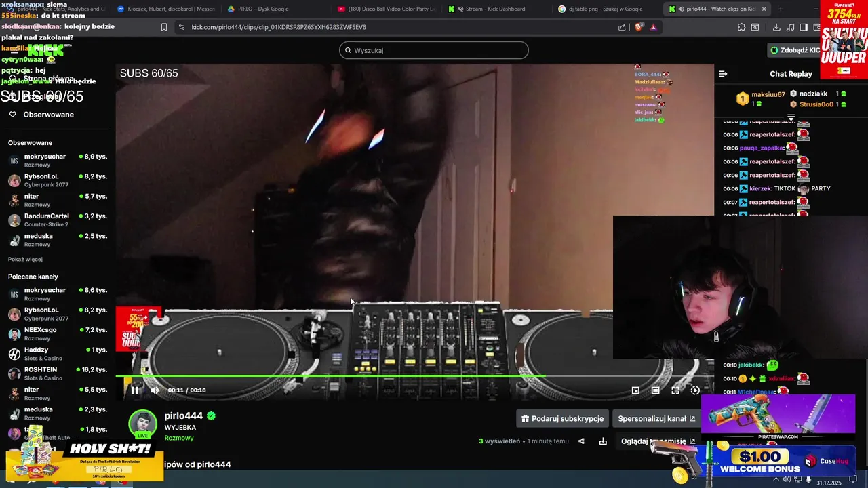This screenshot has width=868, height=488.
Task: Click nadziakk in gift leaderboard
Action: pyautogui.click(x=813, y=94)
